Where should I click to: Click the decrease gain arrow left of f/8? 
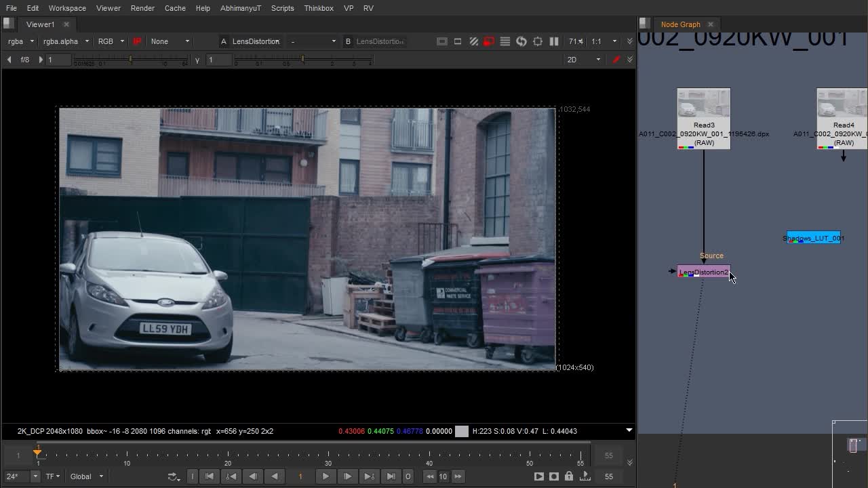click(x=9, y=60)
